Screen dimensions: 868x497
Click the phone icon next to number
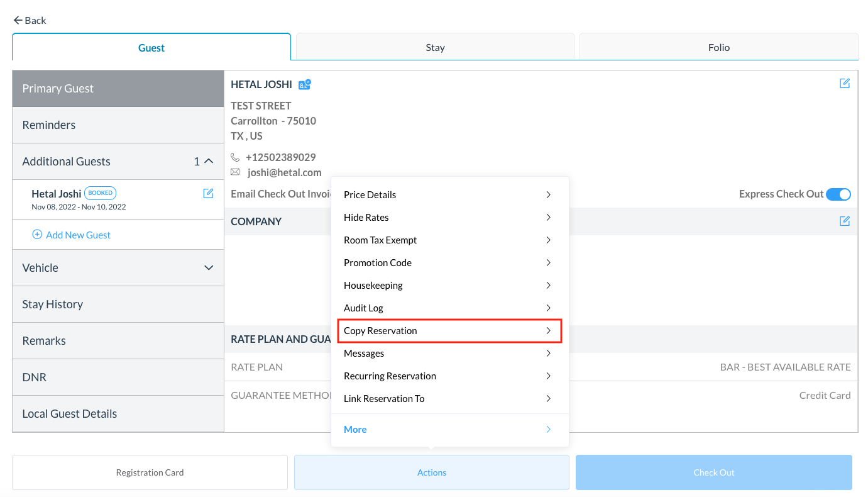[x=236, y=157]
